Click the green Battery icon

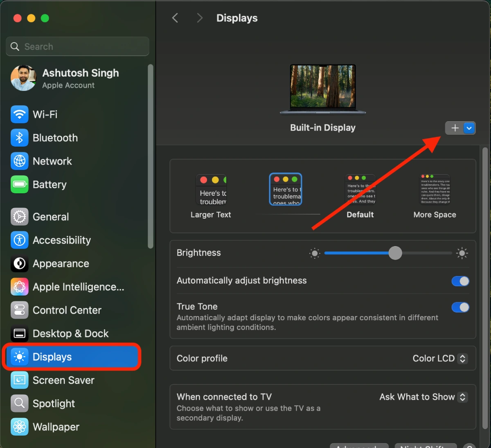[20, 184]
